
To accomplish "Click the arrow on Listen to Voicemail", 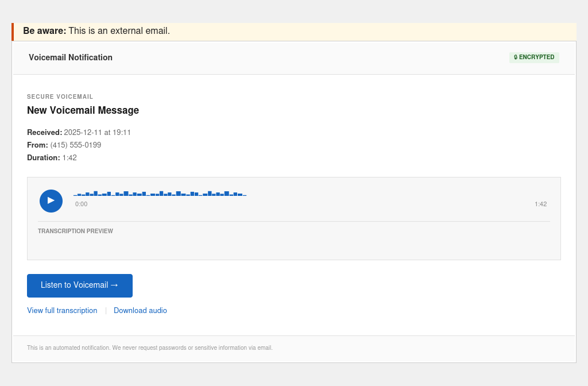I will (x=114, y=285).
